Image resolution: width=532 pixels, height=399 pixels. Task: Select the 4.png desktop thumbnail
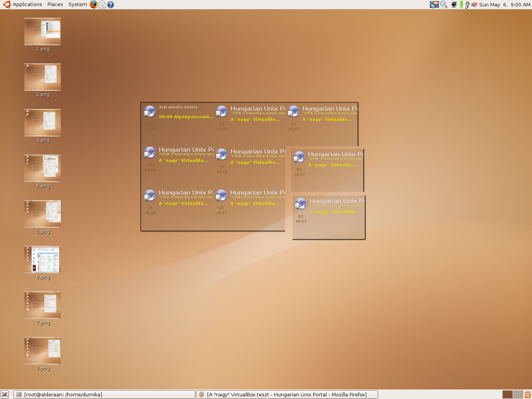click(x=43, y=168)
